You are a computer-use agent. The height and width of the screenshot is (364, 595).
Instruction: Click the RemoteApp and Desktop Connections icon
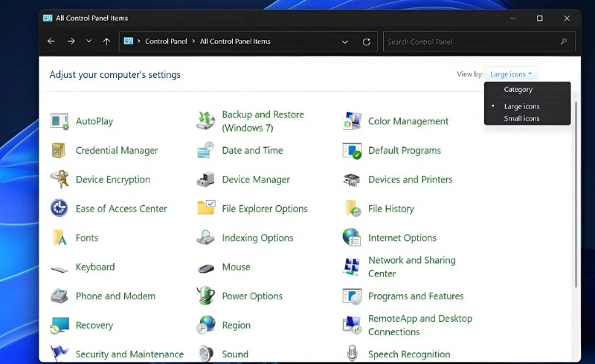(352, 325)
